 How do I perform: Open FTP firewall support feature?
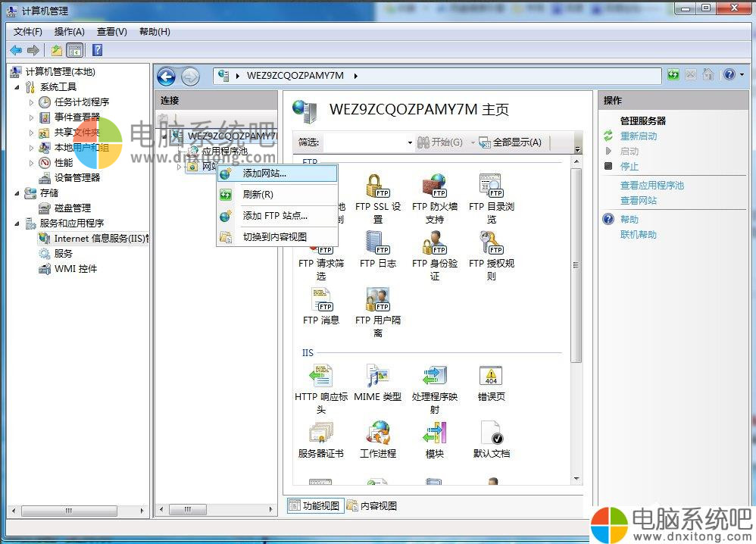(434, 186)
